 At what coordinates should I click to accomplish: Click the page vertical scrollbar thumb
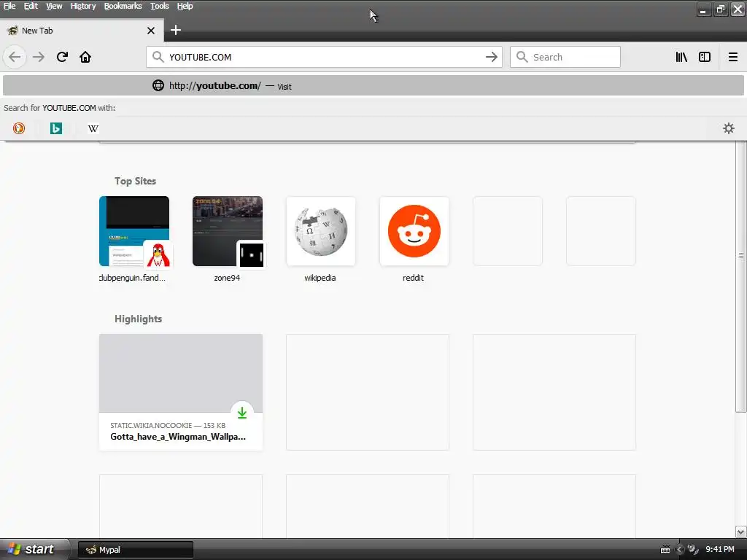[x=741, y=276]
